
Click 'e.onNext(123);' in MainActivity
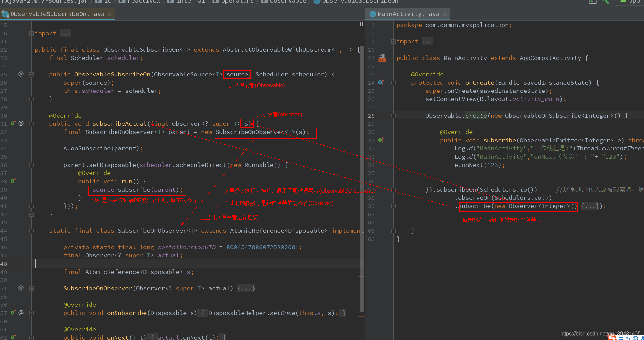pos(479,165)
